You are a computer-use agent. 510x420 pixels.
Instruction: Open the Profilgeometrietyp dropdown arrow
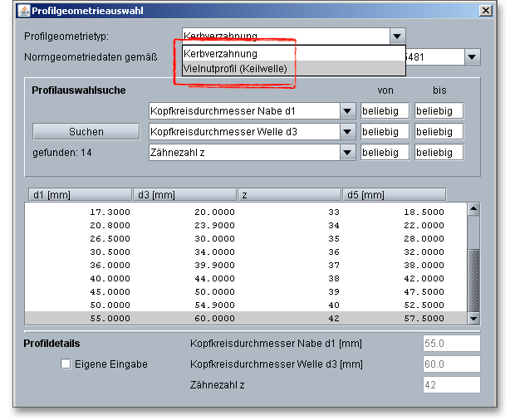tap(398, 37)
